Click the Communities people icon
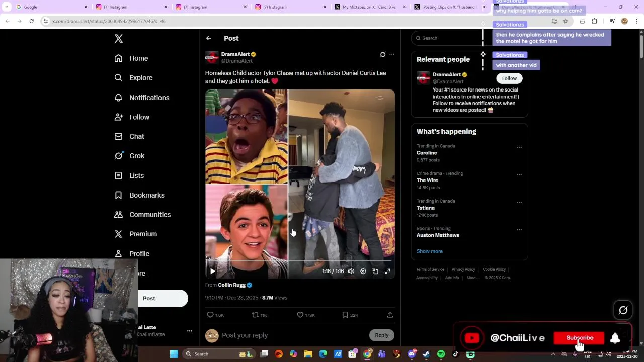The image size is (644, 362). coord(118,215)
